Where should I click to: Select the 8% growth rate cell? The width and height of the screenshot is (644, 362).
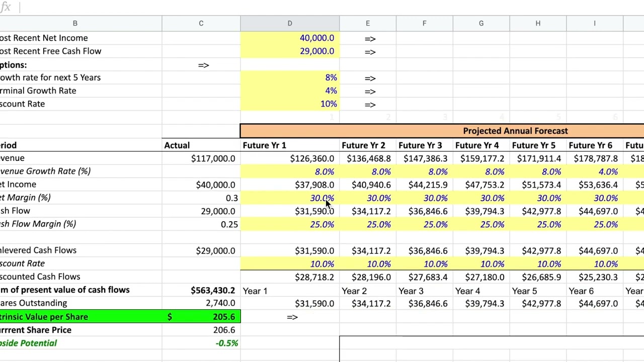pos(290,78)
